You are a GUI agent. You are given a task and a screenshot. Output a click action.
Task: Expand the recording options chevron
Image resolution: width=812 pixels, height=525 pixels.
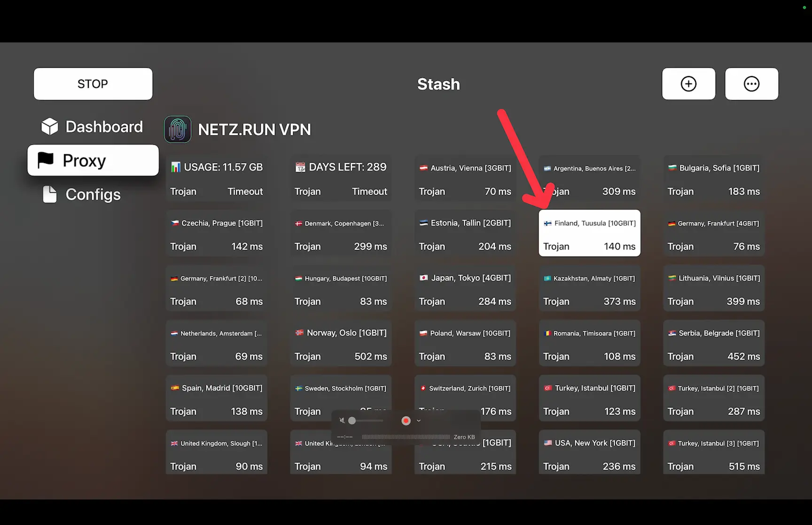[x=419, y=421]
